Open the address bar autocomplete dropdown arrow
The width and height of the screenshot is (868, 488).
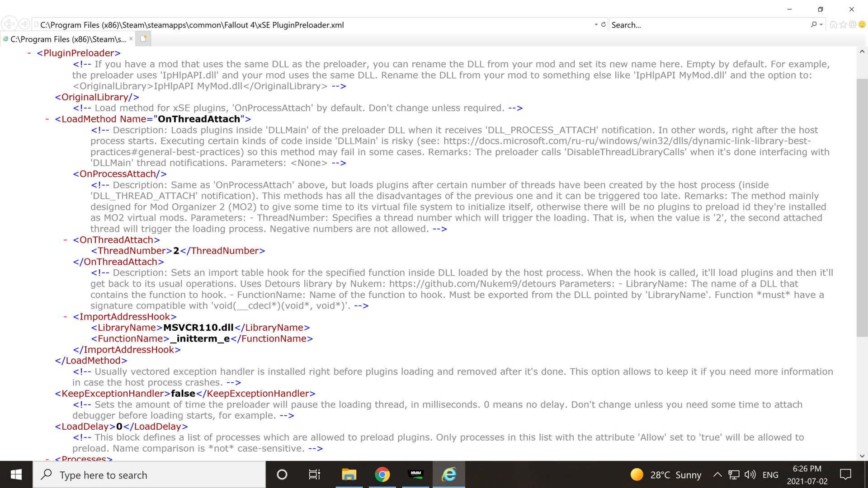(596, 24)
